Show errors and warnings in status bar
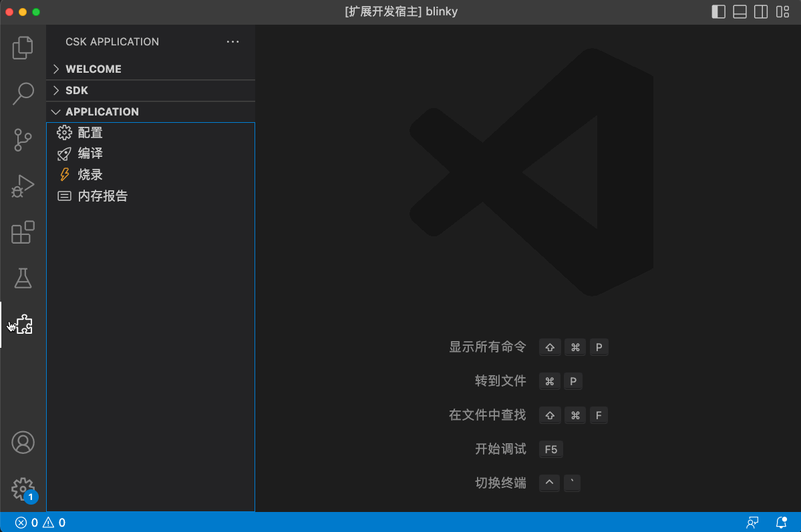This screenshot has height=532, width=801. 40,522
